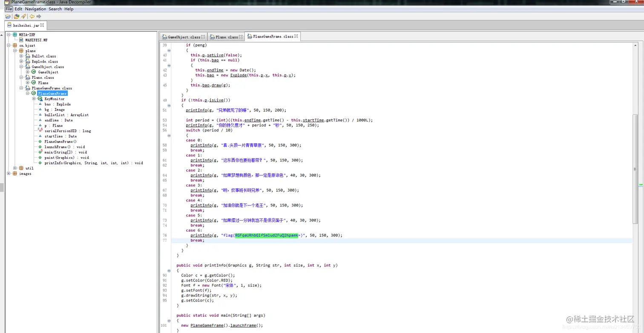Click the highlighted flag string text

click(267, 235)
